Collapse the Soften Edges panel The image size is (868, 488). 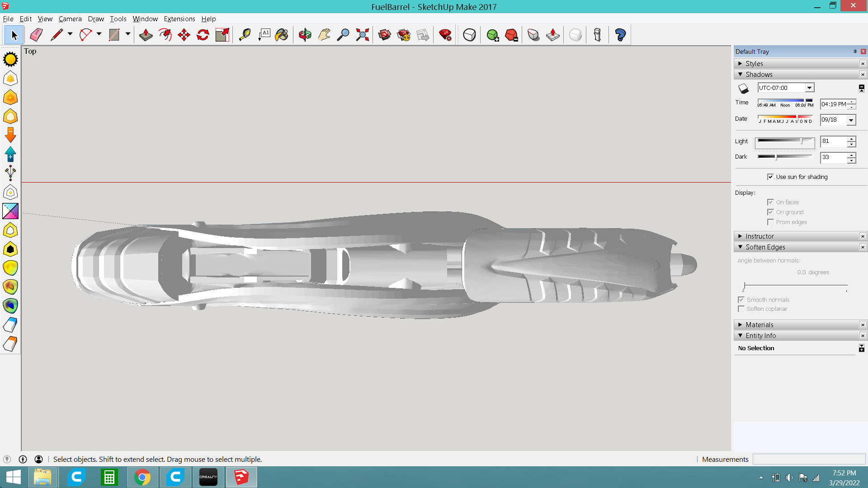click(x=765, y=247)
